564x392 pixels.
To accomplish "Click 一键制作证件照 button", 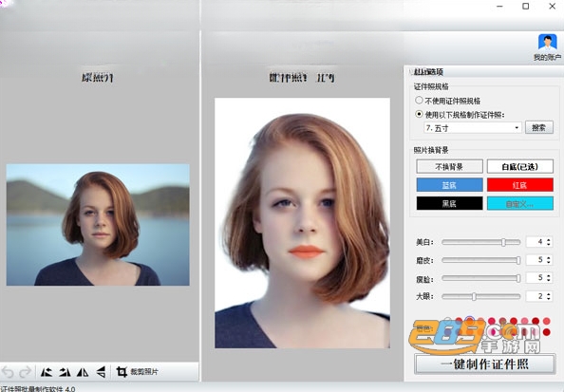I will [x=484, y=364].
